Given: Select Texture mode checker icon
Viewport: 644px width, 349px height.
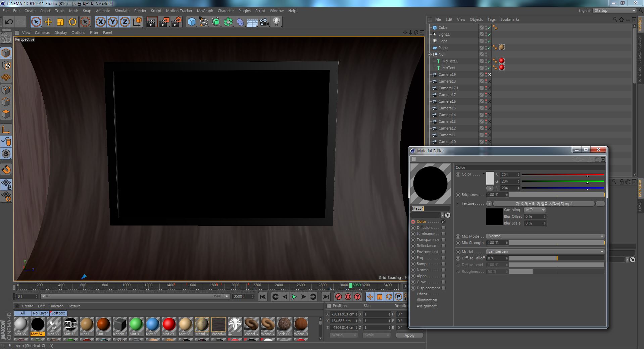Looking at the screenshot, I should [6, 65].
